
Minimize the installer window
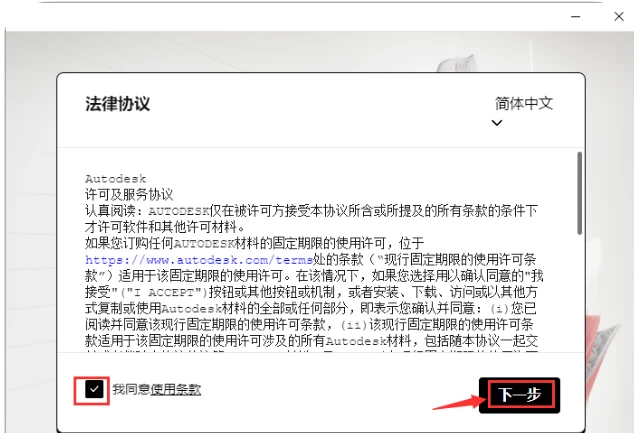coord(575,17)
